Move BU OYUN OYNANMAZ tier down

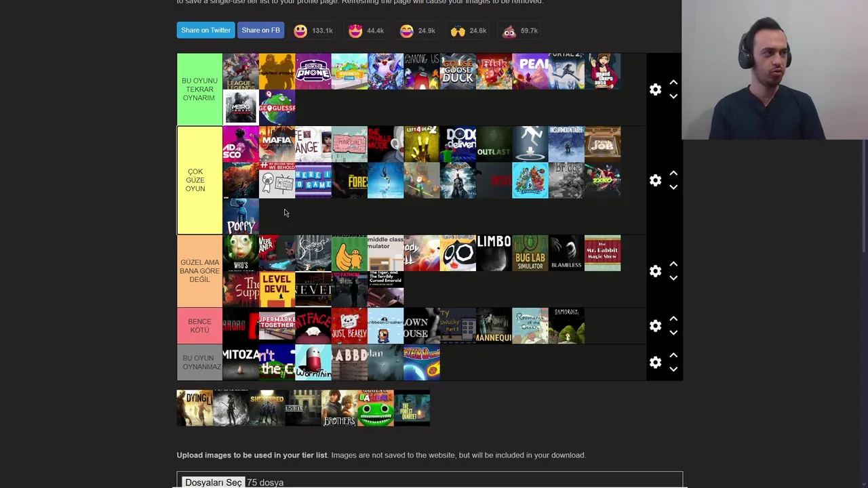(673, 370)
